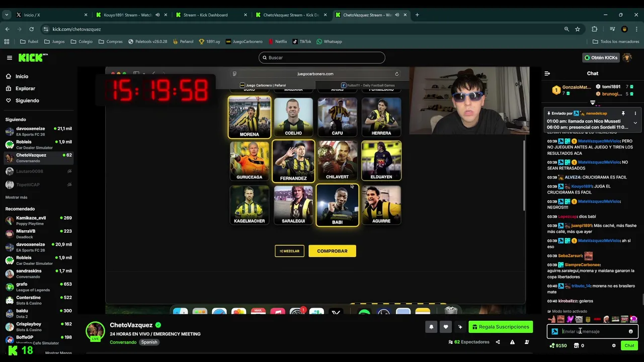Viewport: 644px width, 362px height.
Task: Select the BABI player card
Action: 337,205
